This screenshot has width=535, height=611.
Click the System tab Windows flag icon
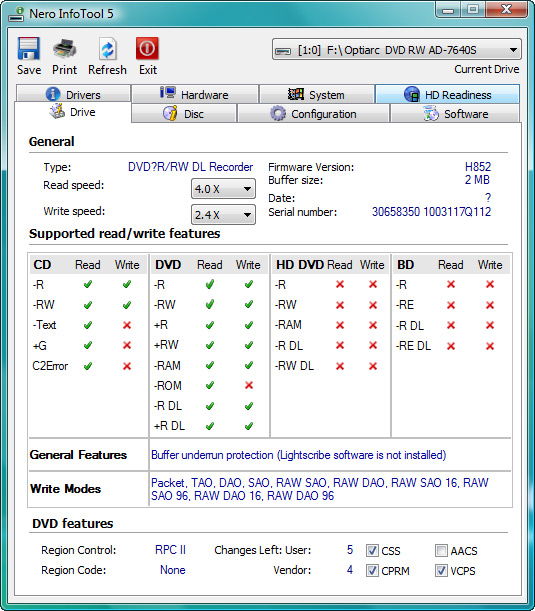click(x=295, y=94)
